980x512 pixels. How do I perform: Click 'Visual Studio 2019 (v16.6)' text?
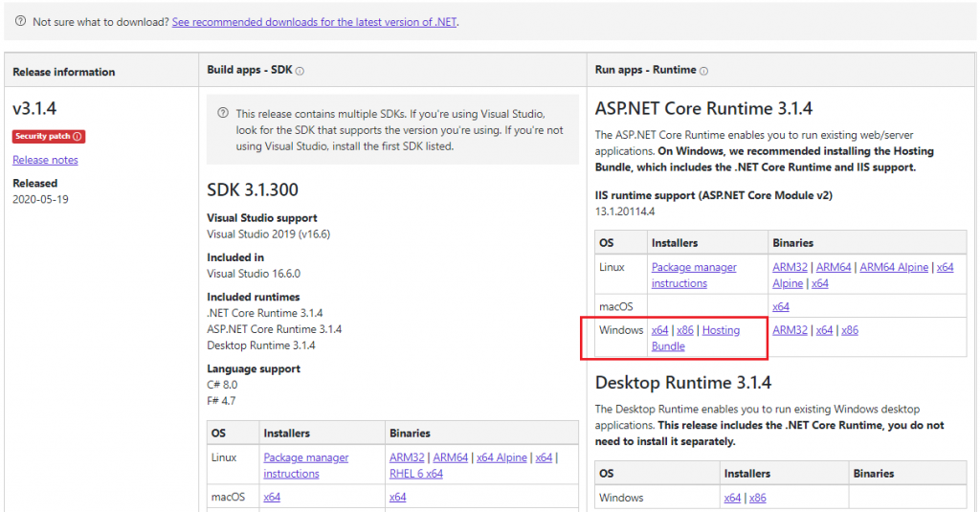pos(269,234)
